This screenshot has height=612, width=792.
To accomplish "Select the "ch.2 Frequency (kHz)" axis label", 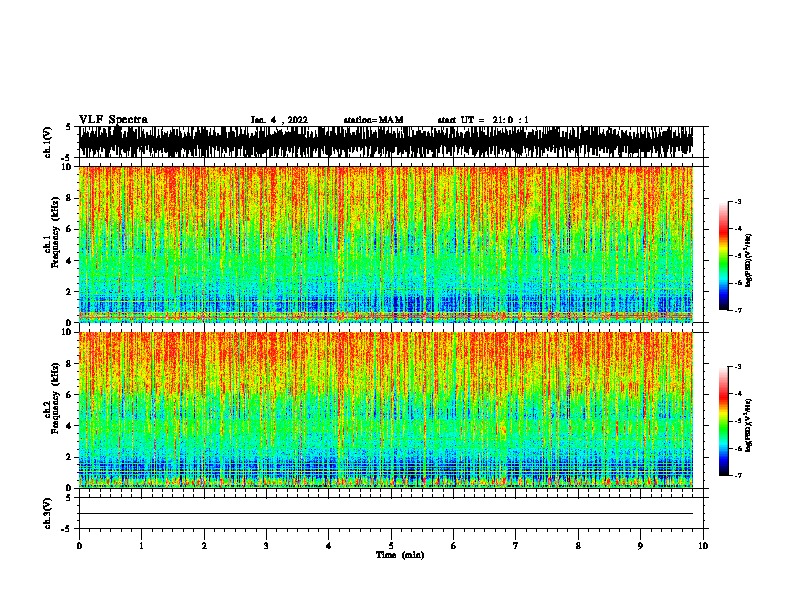I will (x=52, y=398).
